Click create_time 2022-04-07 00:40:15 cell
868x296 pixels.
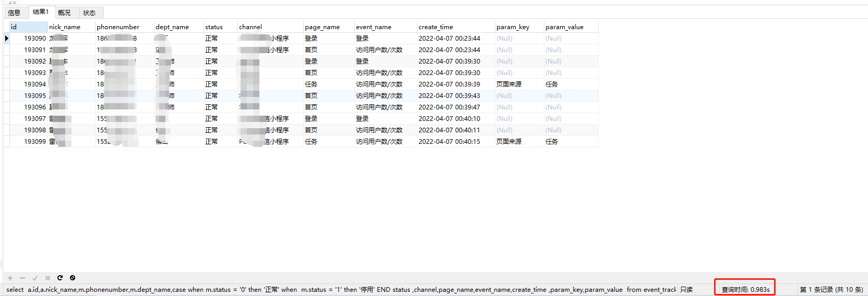(456, 141)
